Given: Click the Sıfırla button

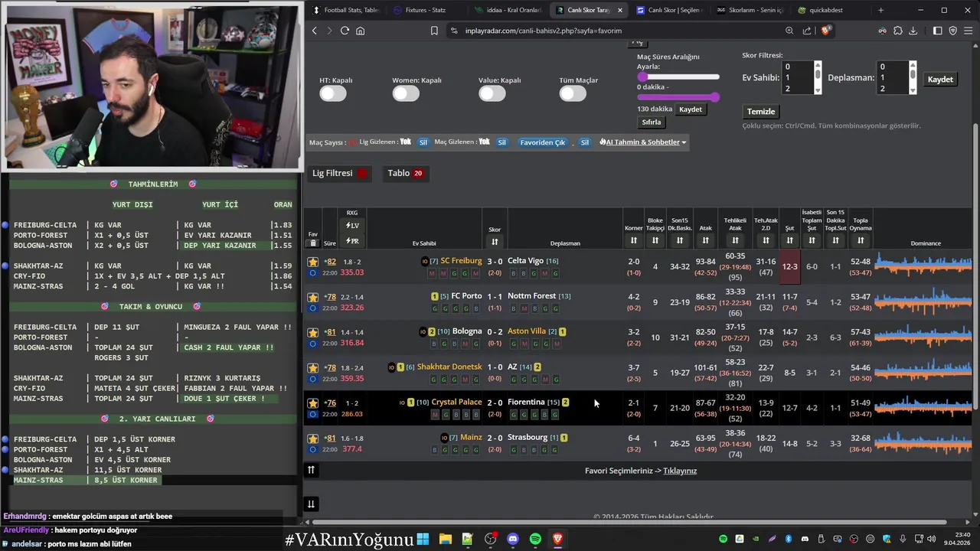Looking at the screenshot, I should [x=651, y=122].
